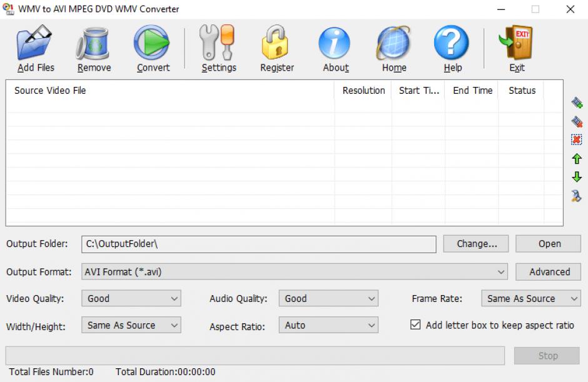The width and height of the screenshot is (588, 382).
Task: Open the Video Quality dropdown
Action: [175, 299]
